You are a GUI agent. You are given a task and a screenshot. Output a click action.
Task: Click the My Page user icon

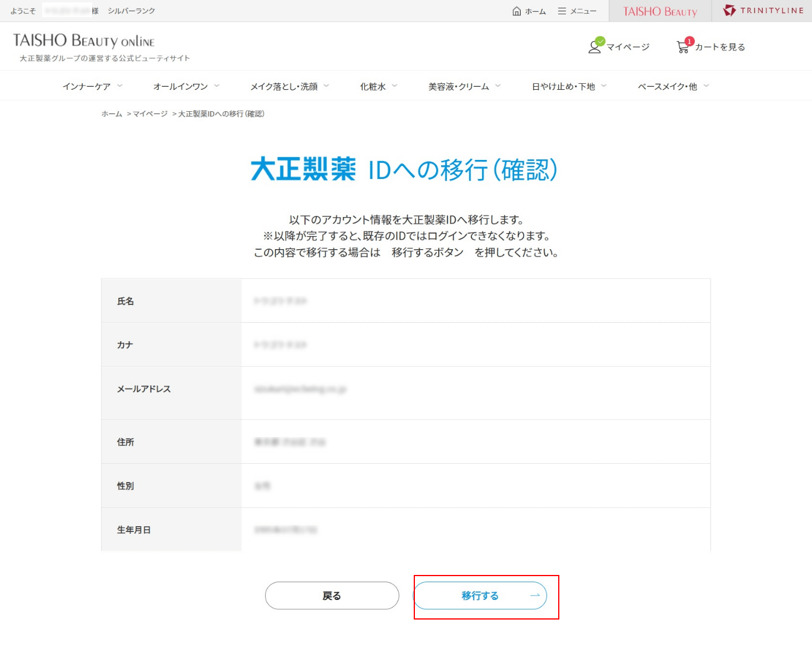[595, 46]
